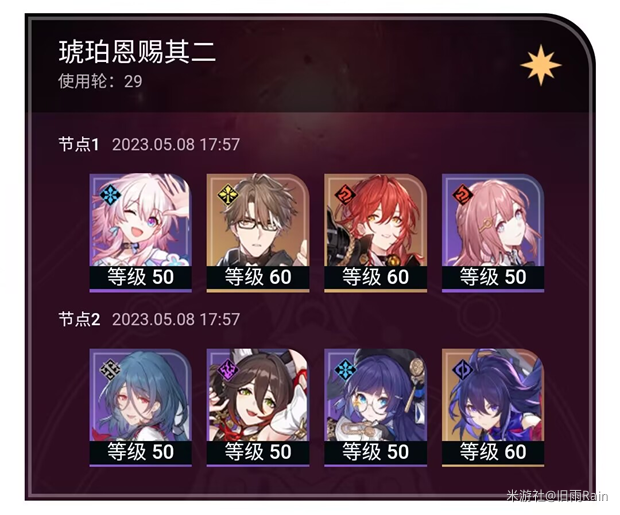Click the Quantum element icon on Seele
620x515 pixels.
463,370
